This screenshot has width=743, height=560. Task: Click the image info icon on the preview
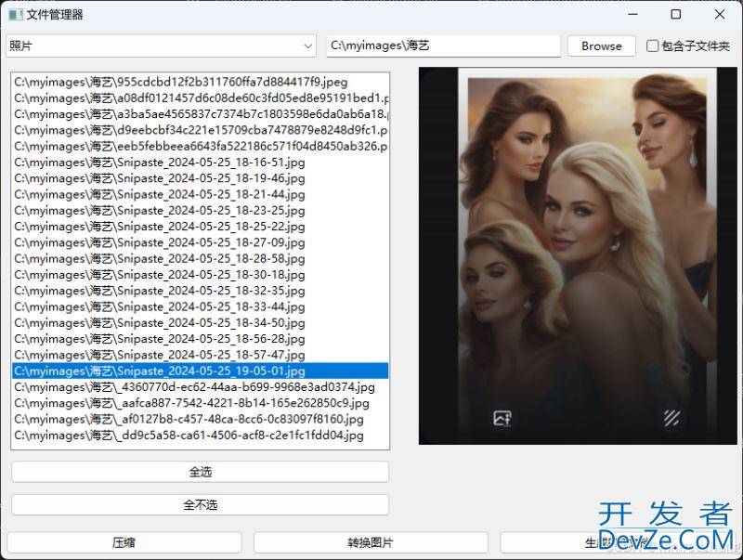(502, 418)
